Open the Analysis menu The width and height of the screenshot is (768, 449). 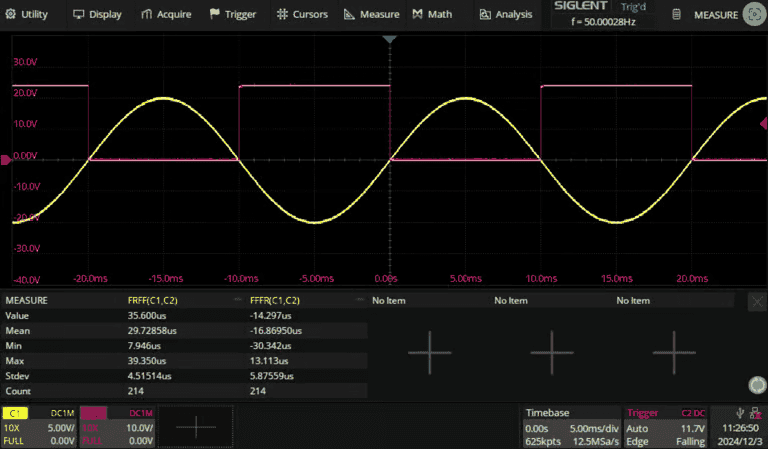(x=506, y=14)
